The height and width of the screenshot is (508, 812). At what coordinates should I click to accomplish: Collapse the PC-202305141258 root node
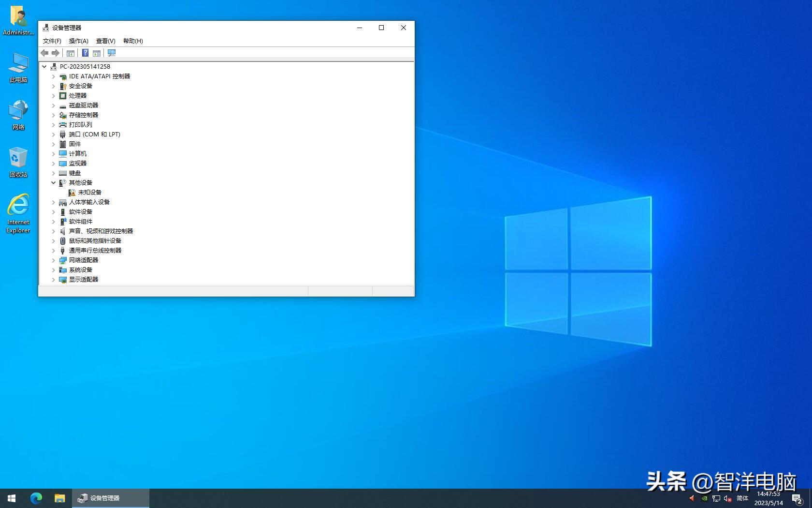[44, 67]
